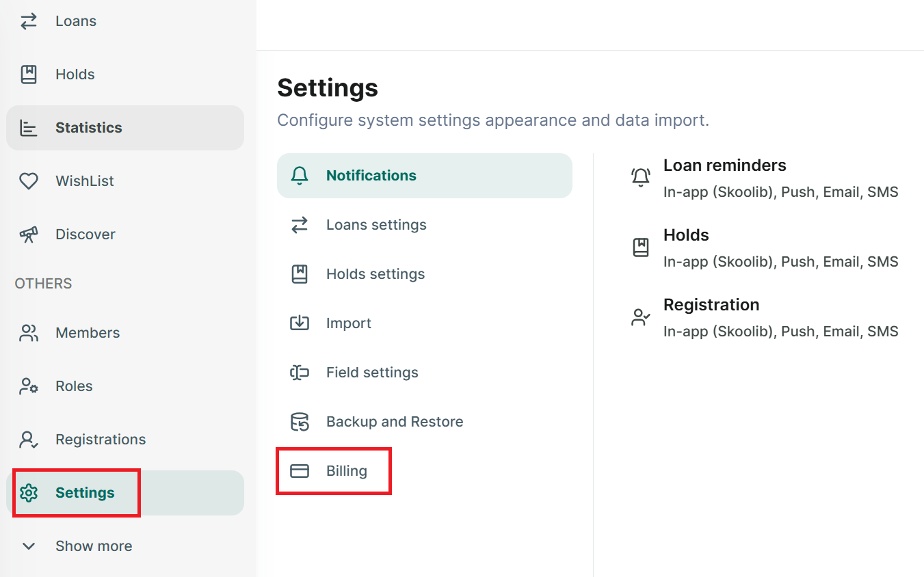Image resolution: width=924 pixels, height=577 pixels.
Task: Click the Import download-box icon
Action: click(x=300, y=323)
